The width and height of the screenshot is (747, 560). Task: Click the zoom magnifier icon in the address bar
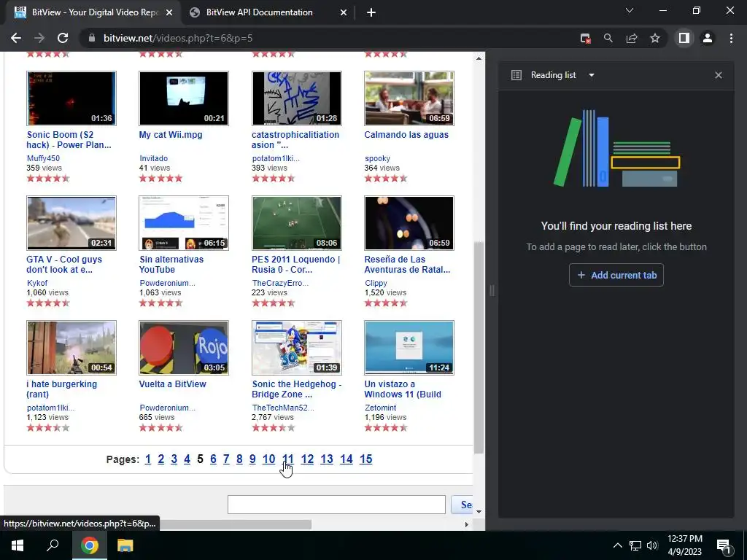tap(608, 38)
